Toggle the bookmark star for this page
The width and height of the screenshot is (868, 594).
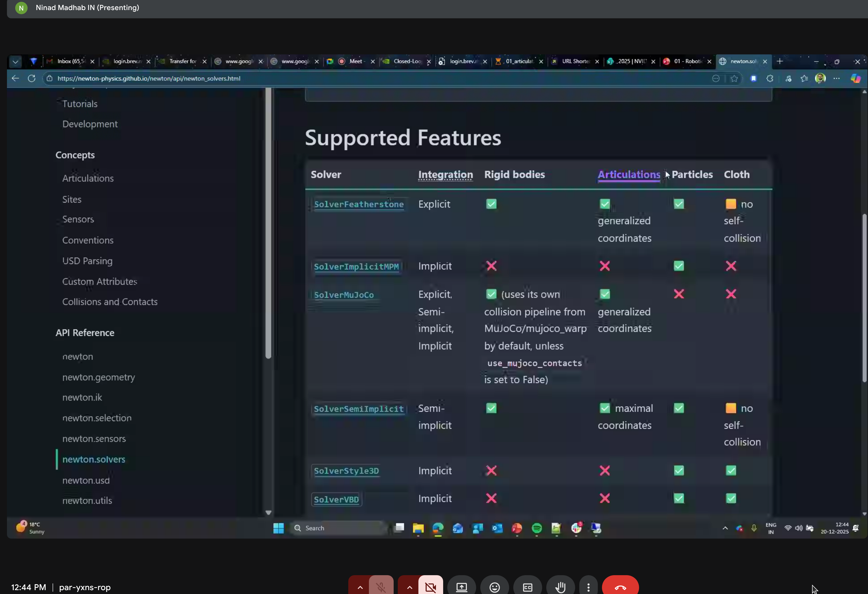coord(734,78)
